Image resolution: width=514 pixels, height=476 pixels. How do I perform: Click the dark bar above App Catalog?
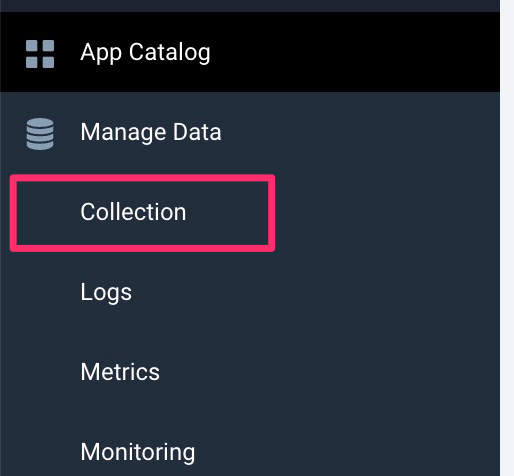250,6
